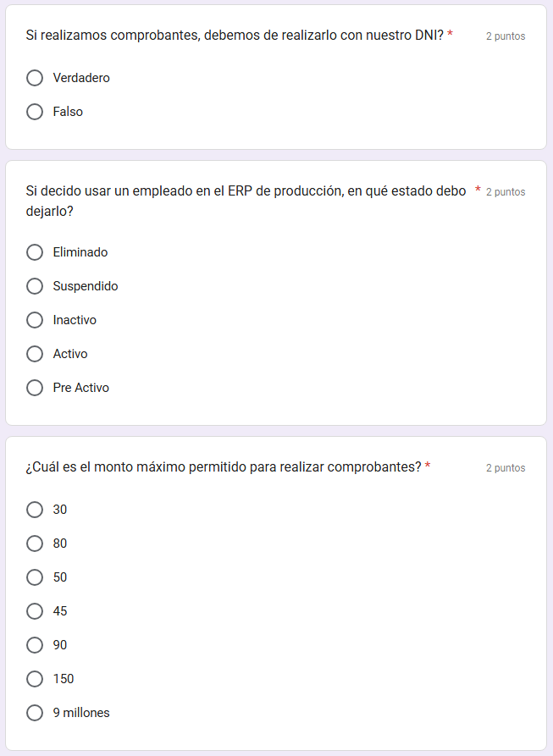Pick the 9 millones option
This screenshot has height=756, width=553.
coord(35,713)
